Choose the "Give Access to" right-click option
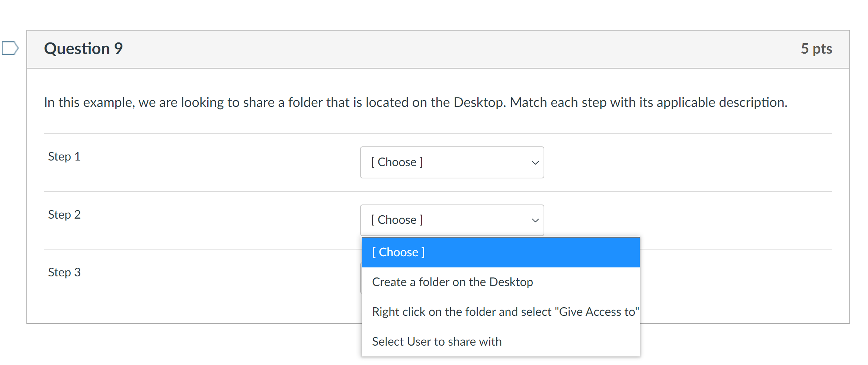The image size is (868, 365). [x=501, y=312]
